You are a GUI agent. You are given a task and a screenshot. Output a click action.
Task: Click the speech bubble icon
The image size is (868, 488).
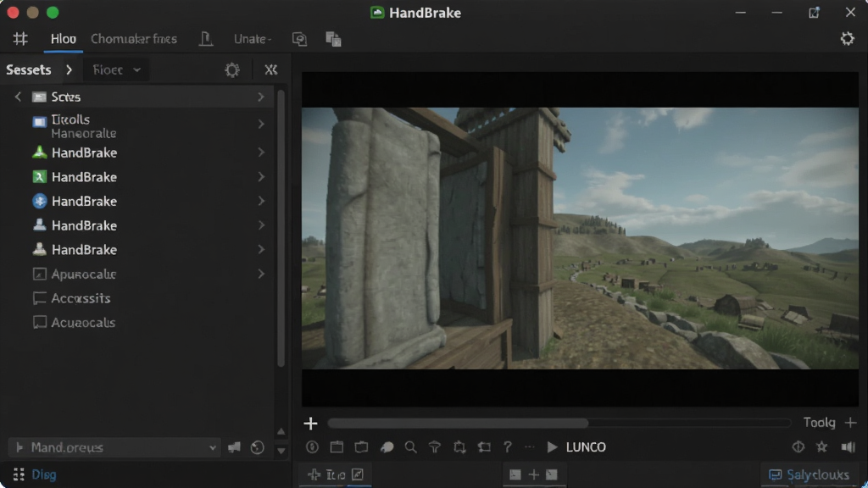387,447
